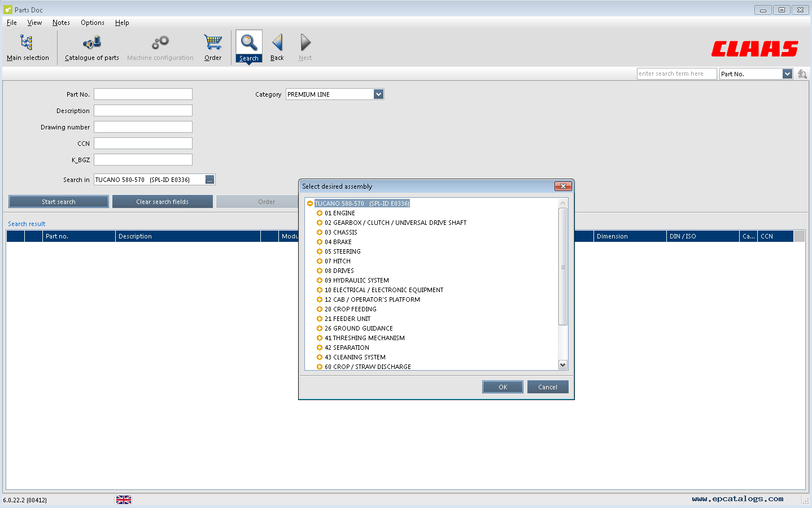The width and height of the screenshot is (812, 508).
Task: Click the UK flag language icon
Action: coord(124,500)
